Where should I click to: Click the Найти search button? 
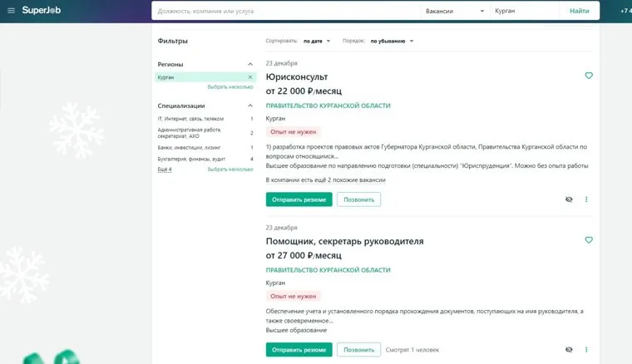point(579,11)
